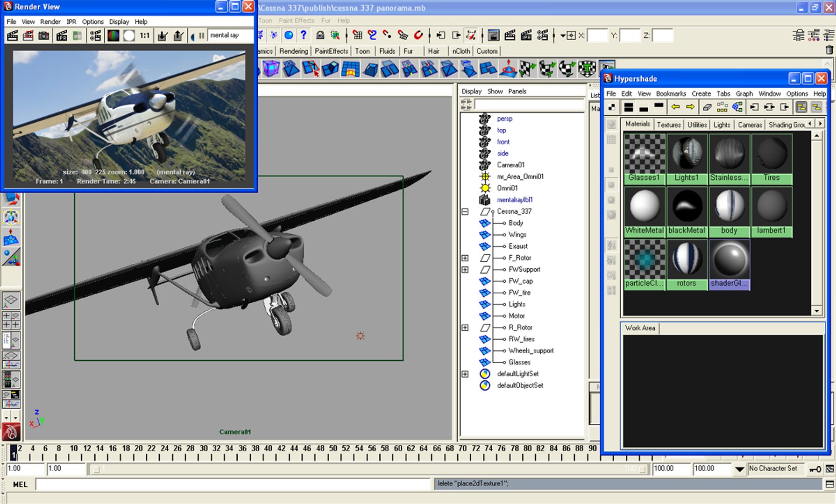Toggle Snap to curves magnet icon
Screen dimensions: 836x504
(372, 35)
